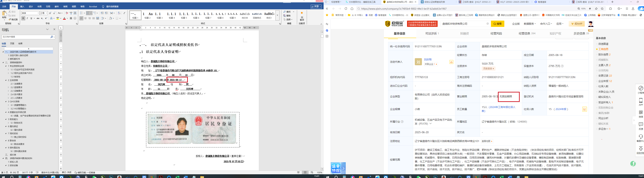Toggle Underline formatting in Word
The height and width of the screenshot is (178, 644).
[x=31, y=18]
